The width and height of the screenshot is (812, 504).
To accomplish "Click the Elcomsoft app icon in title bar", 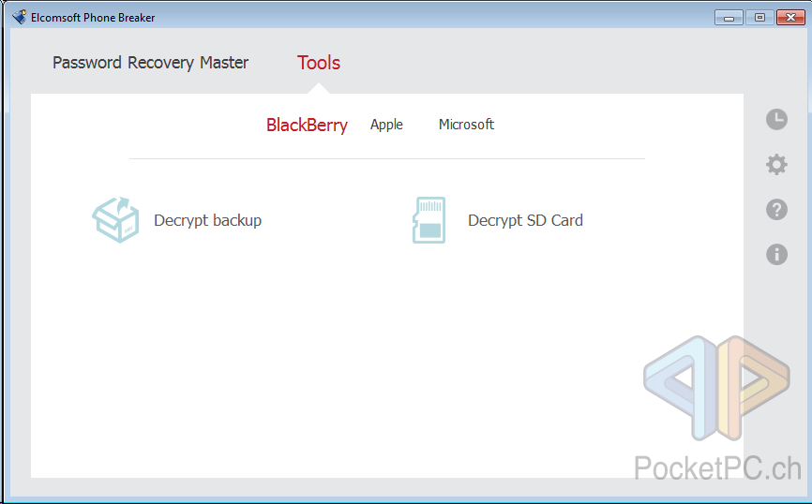I will [19, 17].
